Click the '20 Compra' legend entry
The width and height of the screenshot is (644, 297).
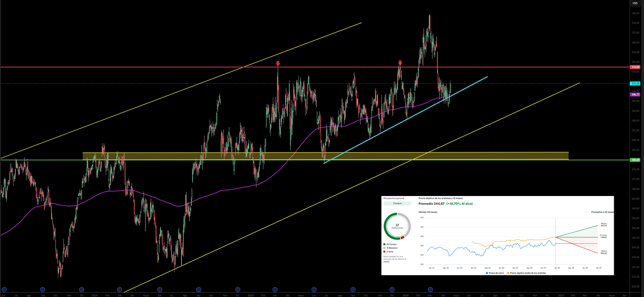tap(390, 244)
